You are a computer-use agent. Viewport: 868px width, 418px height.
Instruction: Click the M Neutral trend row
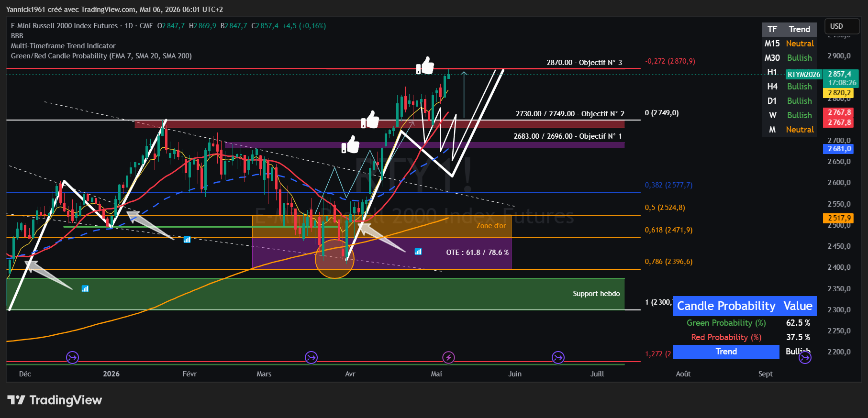[x=789, y=130]
